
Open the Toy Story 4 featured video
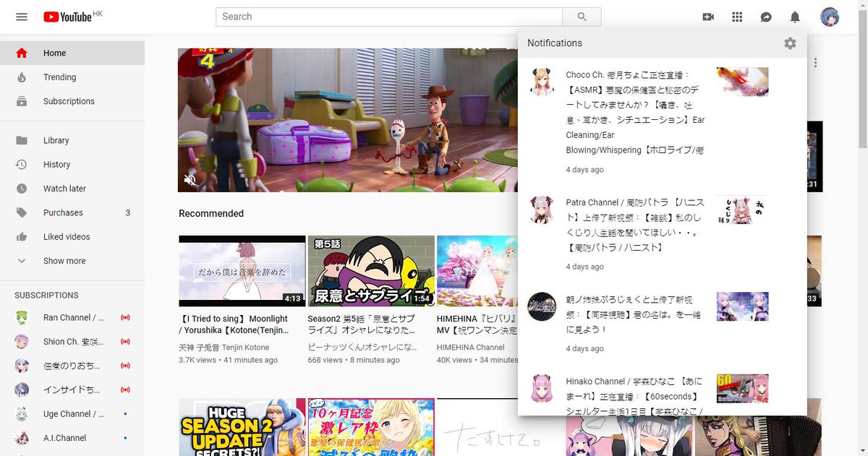pos(347,120)
